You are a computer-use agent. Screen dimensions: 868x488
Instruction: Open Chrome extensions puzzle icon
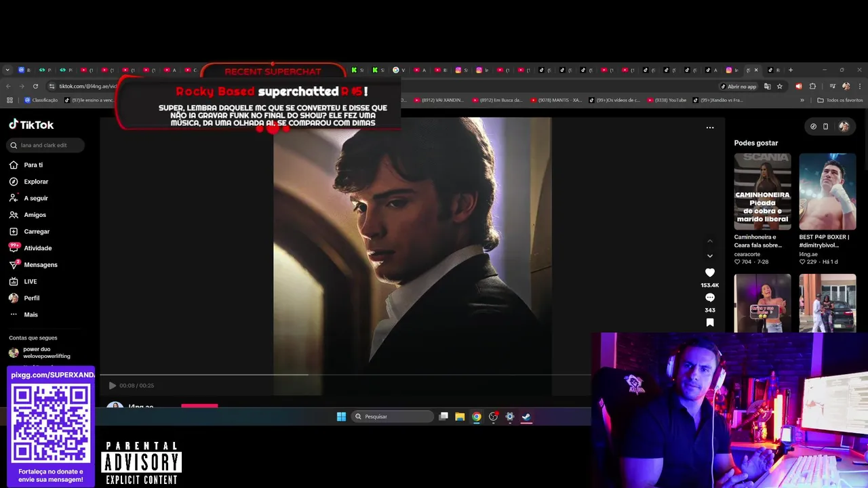click(812, 86)
